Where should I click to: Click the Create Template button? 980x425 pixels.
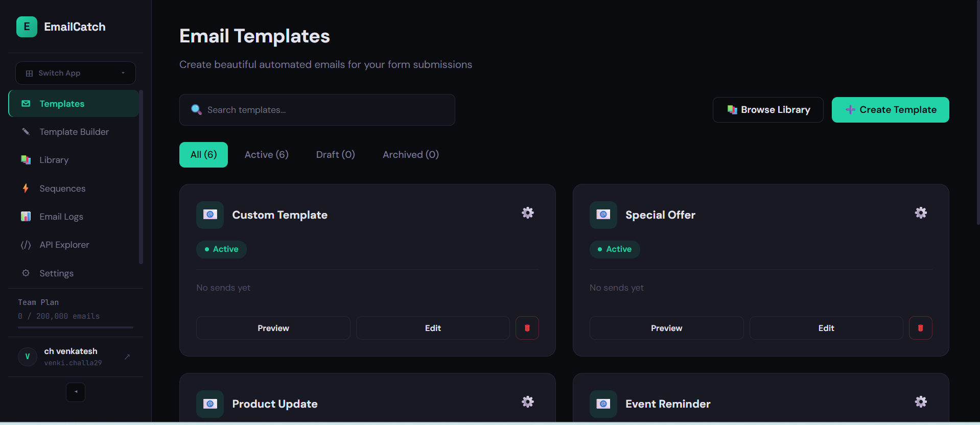(890, 110)
